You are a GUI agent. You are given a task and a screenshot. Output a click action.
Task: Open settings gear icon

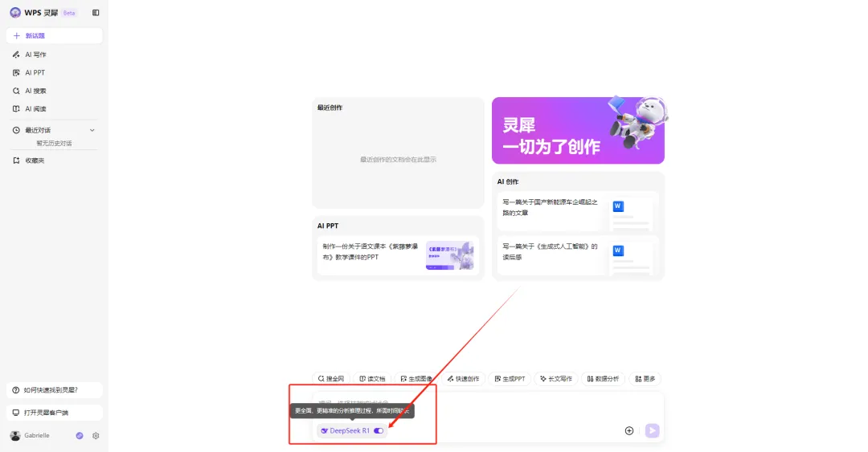[x=96, y=436]
